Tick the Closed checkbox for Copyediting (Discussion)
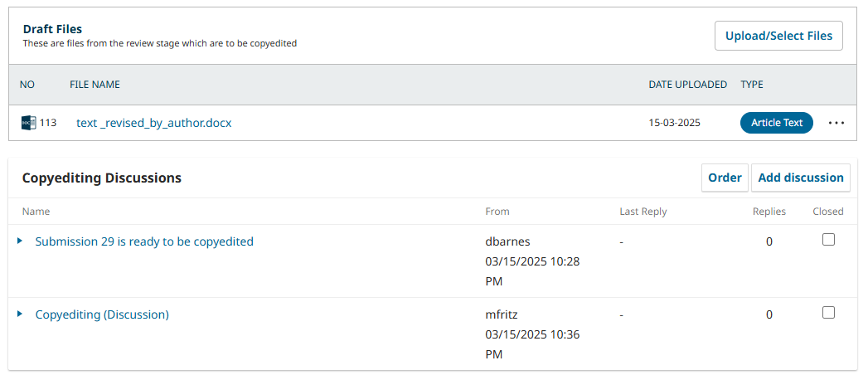The height and width of the screenshot is (385, 868). coord(828,313)
